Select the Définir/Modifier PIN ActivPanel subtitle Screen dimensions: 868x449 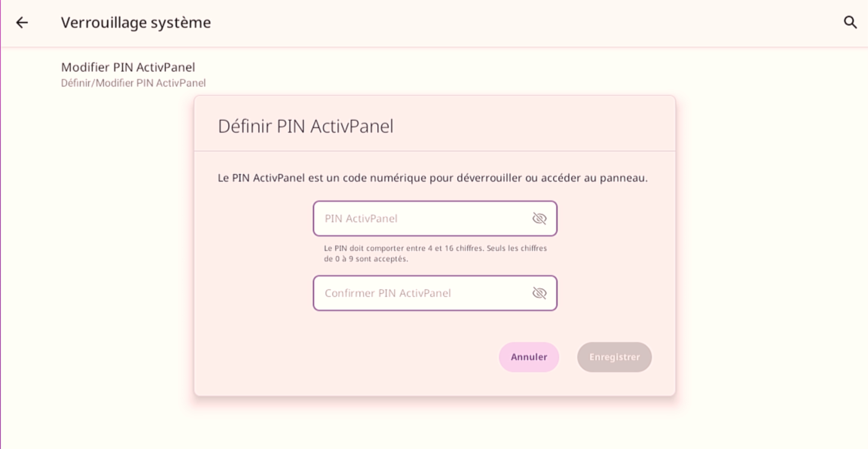click(x=133, y=83)
